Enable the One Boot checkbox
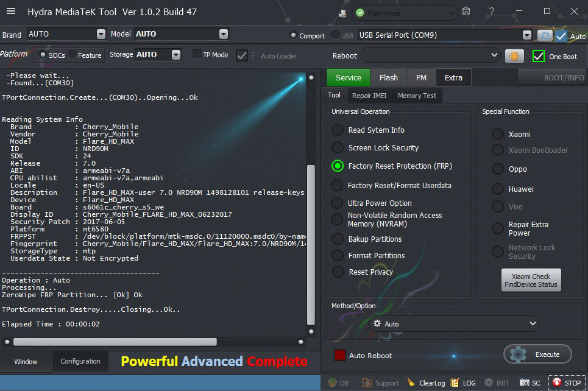This screenshot has height=391, width=588. point(539,56)
